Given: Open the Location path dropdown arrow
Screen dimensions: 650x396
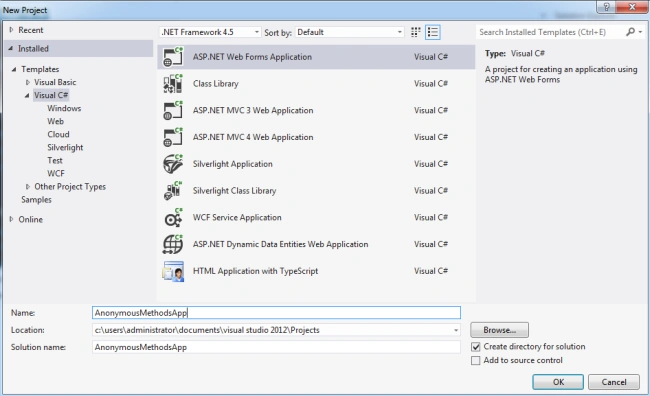Looking at the screenshot, I should click(456, 330).
